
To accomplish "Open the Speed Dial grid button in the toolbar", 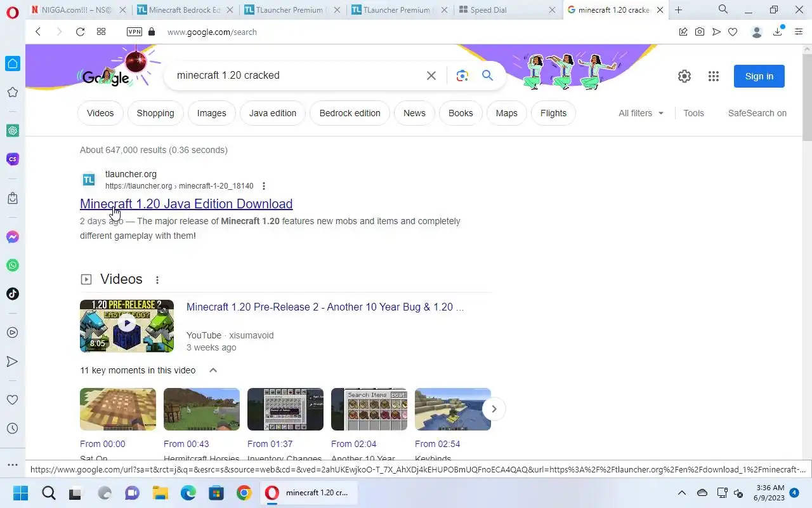I will (101, 32).
